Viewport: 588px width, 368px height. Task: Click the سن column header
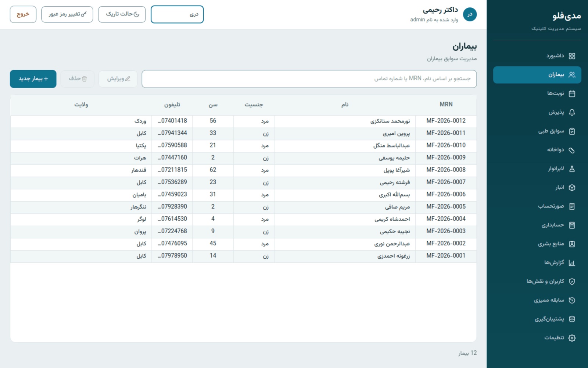(x=213, y=105)
